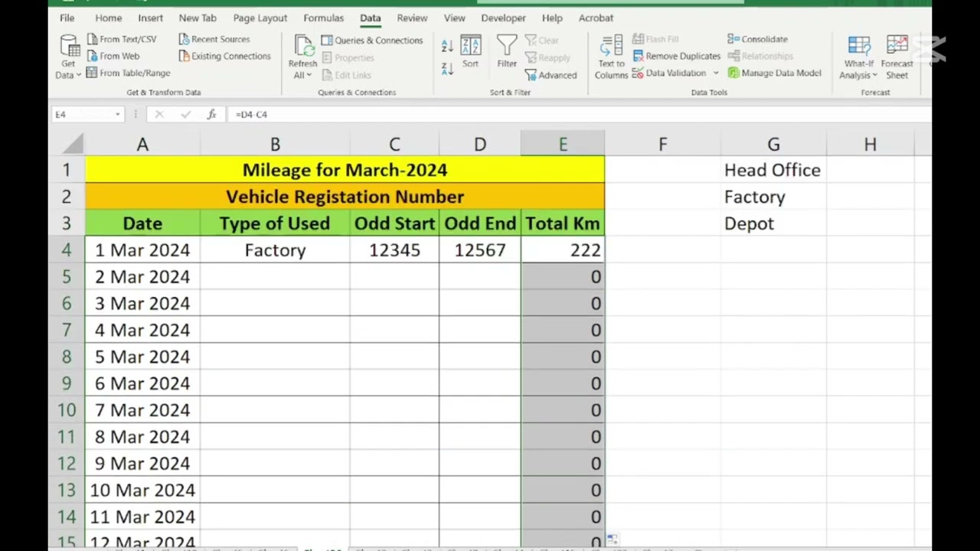
Task: Select column A header
Action: pyautogui.click(x=142, y=145)
